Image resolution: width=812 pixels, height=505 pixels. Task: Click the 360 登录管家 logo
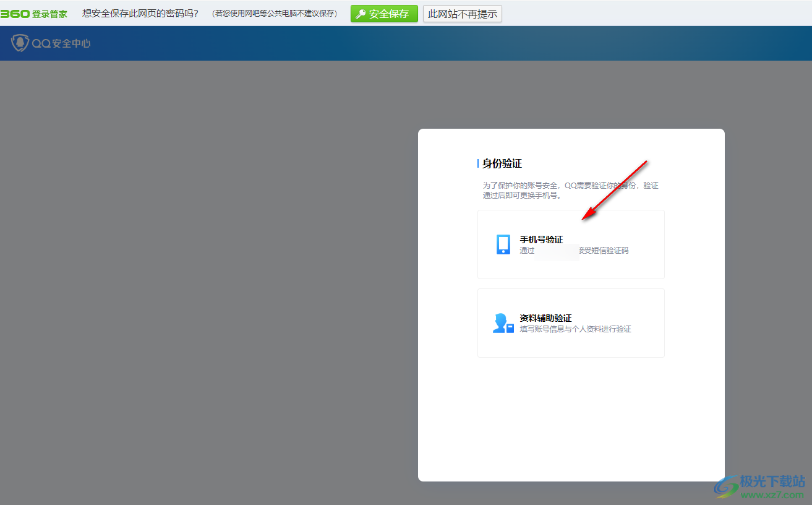tap(34, 14)
